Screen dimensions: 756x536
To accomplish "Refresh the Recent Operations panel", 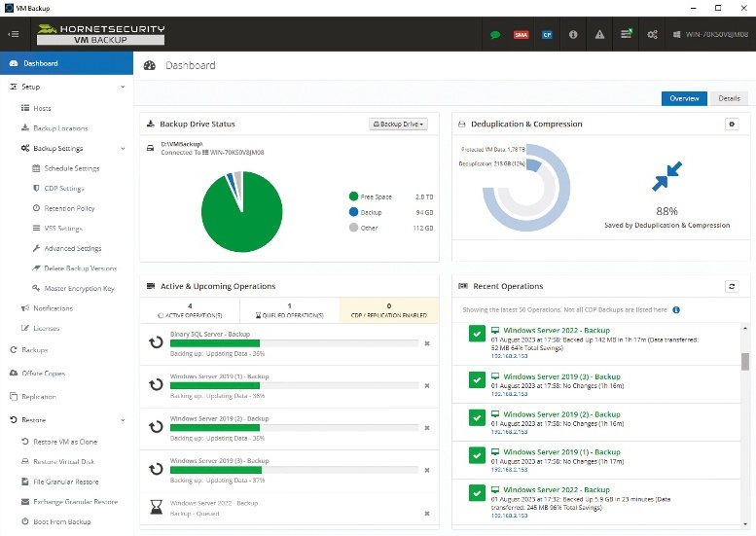I will 732,286.
